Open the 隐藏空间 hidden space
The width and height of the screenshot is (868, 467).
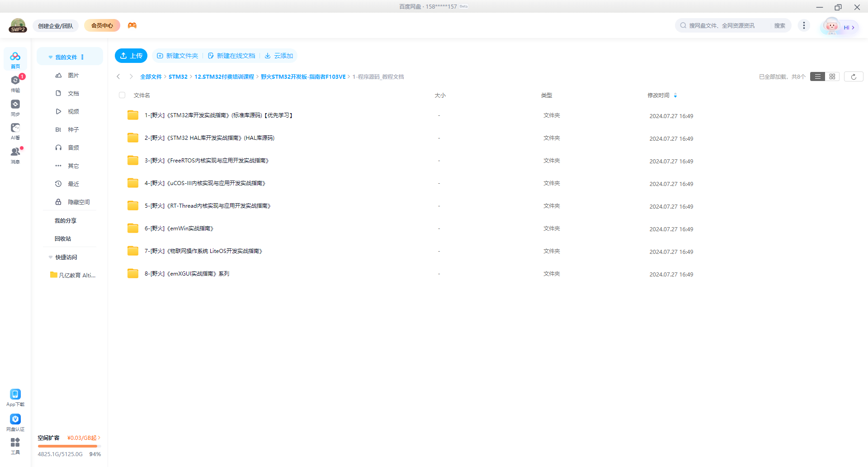pyautogui.click(x=70, y=202)
